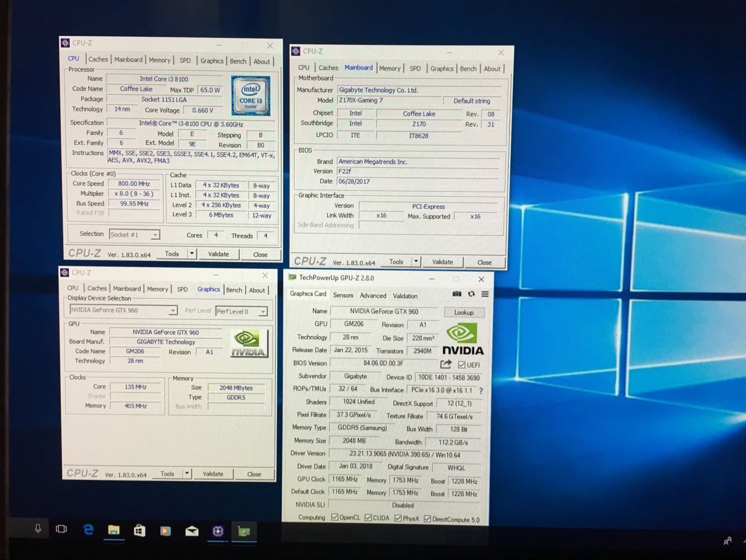
Task: Open the People icon in the system tray
Action: 728,541
